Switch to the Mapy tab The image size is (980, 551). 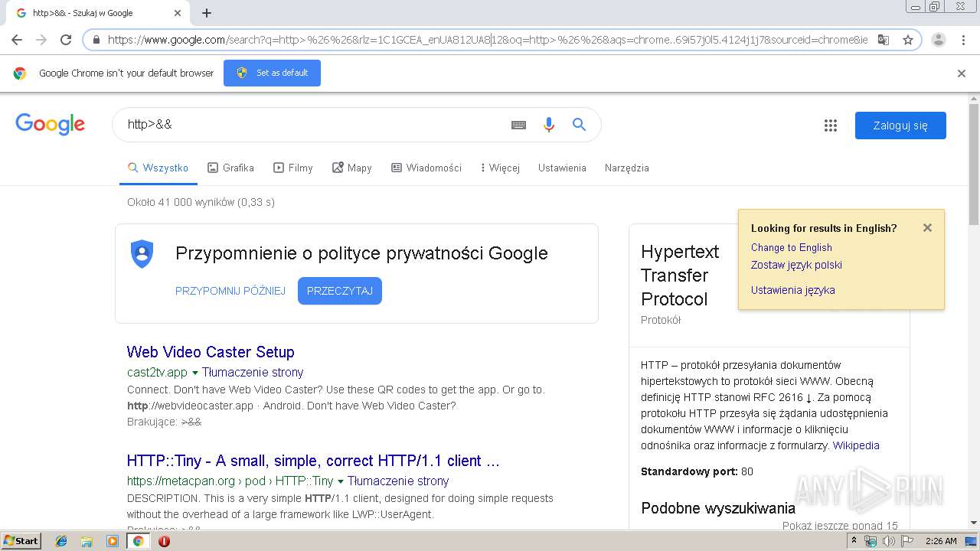tap(351, 168)
